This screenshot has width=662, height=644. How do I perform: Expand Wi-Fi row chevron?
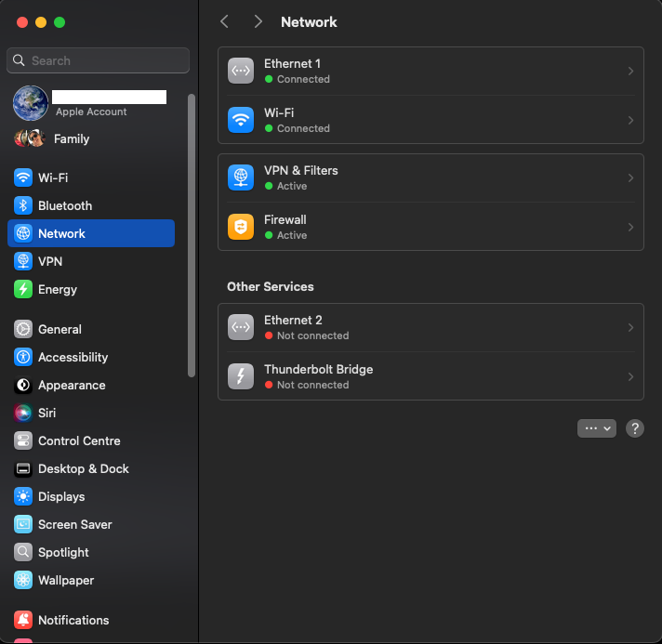[x=630, y=120]
